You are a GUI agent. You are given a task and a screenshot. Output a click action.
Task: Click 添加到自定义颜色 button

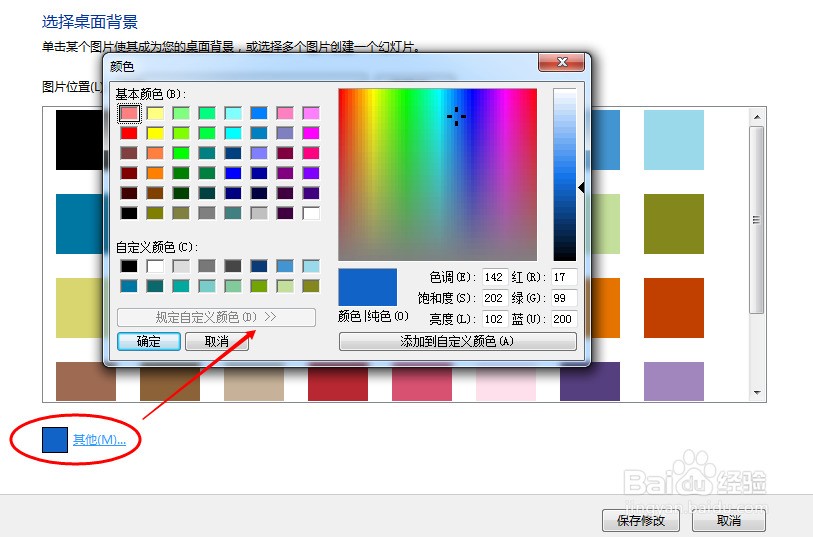457,341
